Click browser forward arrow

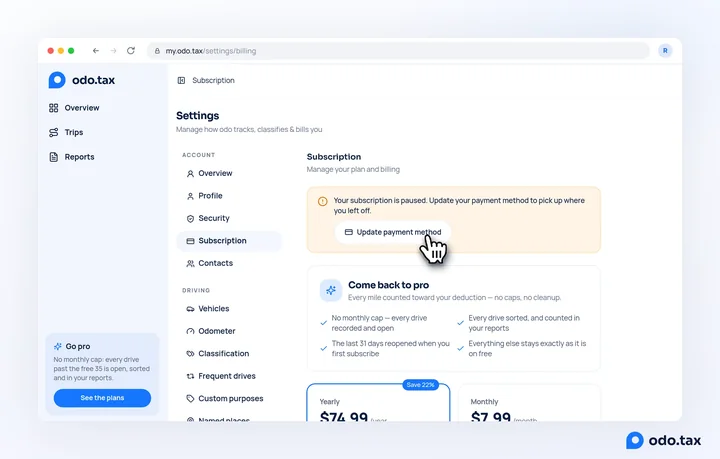113,50
